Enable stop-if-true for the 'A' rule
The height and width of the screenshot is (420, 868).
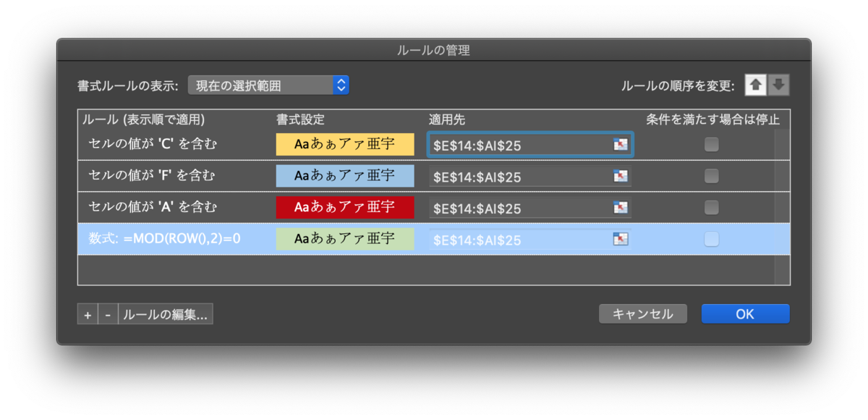(712, 208)
